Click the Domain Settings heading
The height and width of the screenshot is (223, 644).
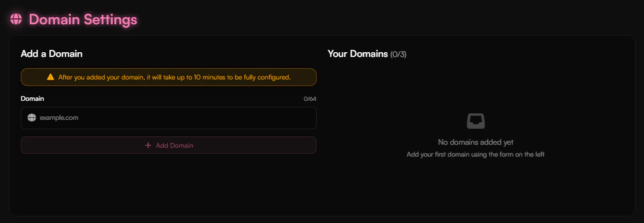(x=83, y=20)
